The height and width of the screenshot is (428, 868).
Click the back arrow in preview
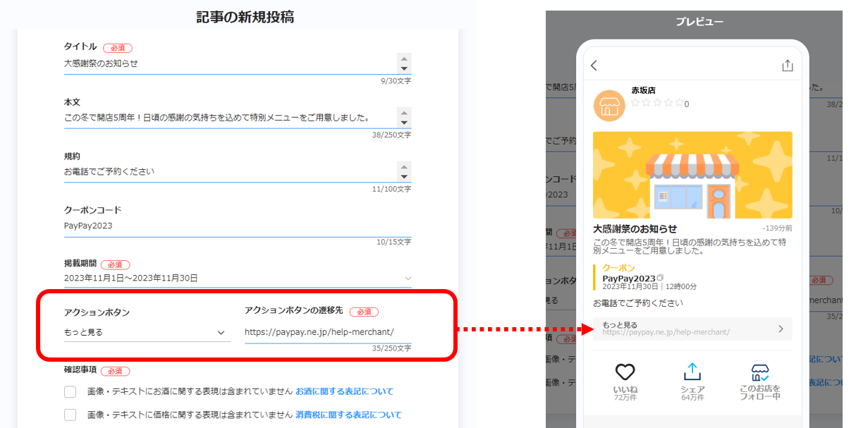594,66
